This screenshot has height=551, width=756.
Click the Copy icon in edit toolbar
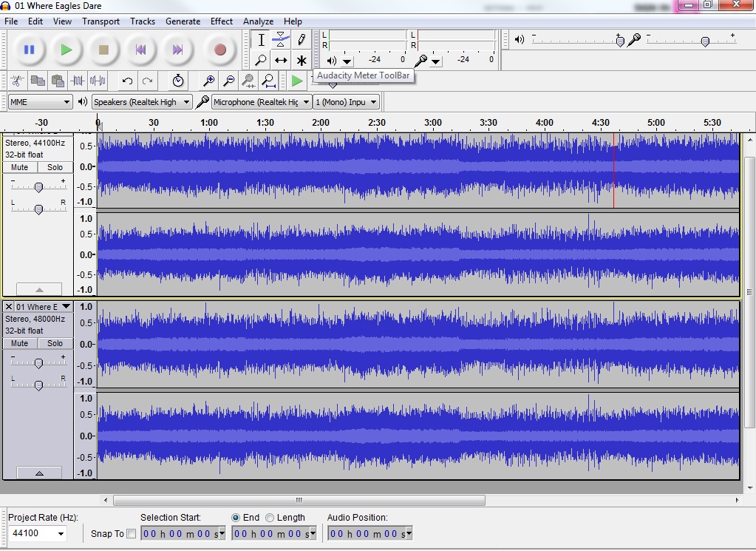point(38,81)
